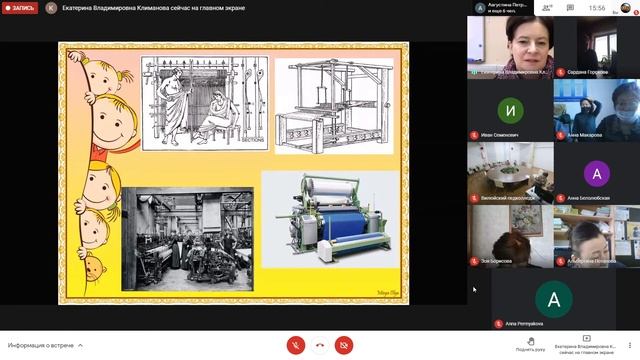640x360 pixels.
Task: Click the green 'И' avatar circle
Action: [x=511, y=111]
